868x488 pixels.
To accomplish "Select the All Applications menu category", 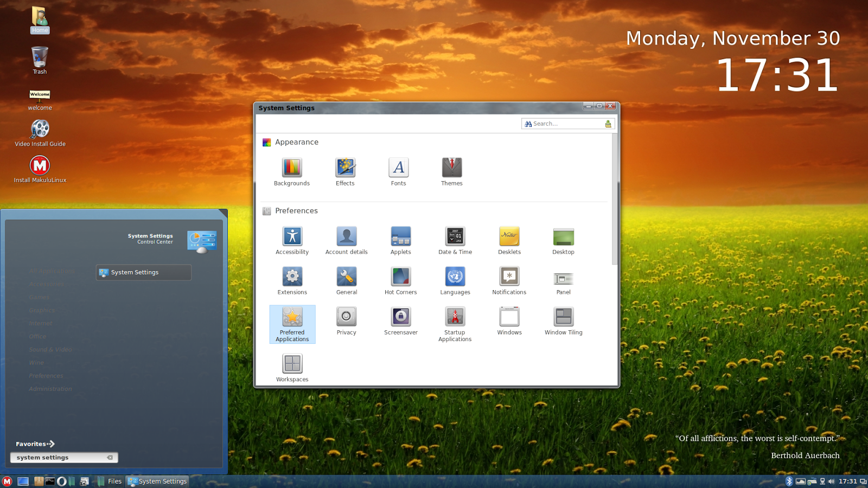I will pos(52,271).
